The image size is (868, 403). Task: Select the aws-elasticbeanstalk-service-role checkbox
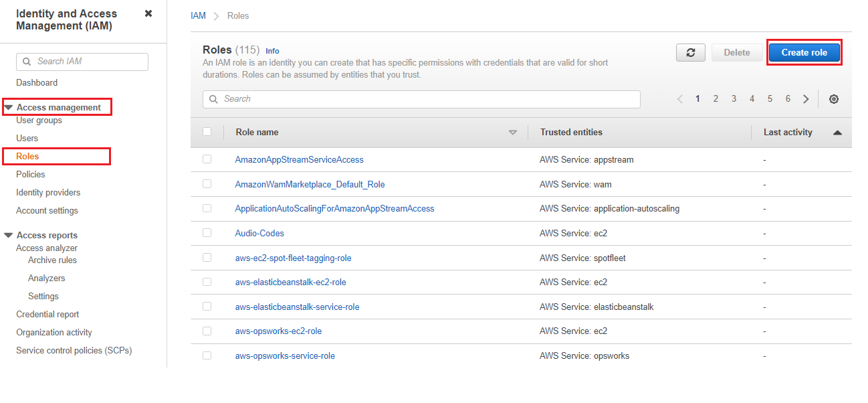pyautogui.click(x=207, y=306)
